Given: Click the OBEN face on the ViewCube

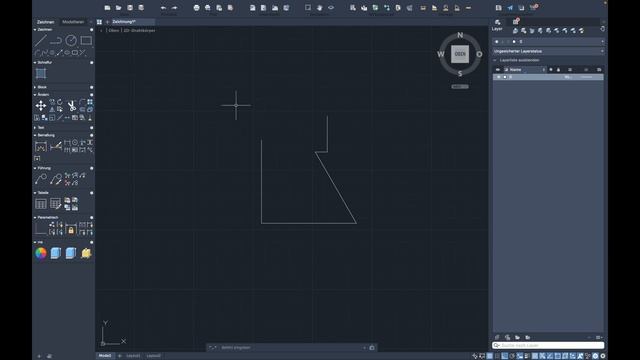Looking at the screenshot, I should [460, 54].
